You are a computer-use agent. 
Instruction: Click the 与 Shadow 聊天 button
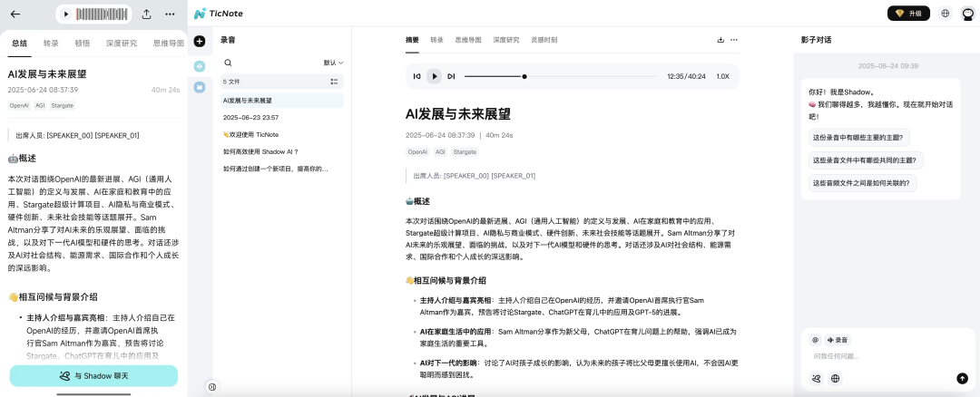click(93, 376)
